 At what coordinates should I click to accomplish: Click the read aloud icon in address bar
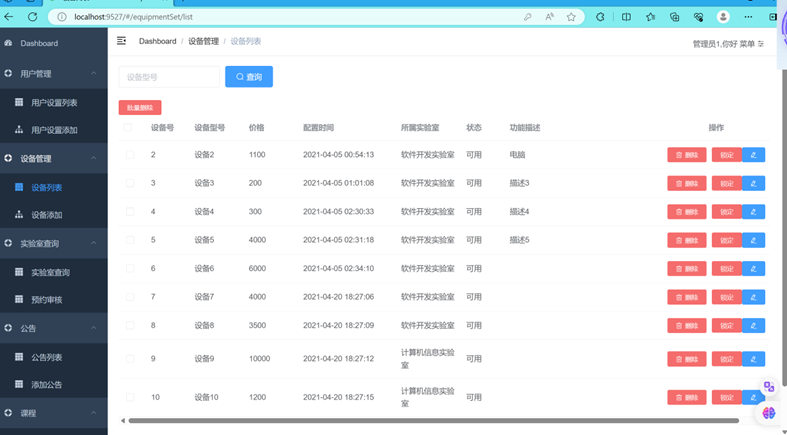pyautogui.click(x=549, y=17)
